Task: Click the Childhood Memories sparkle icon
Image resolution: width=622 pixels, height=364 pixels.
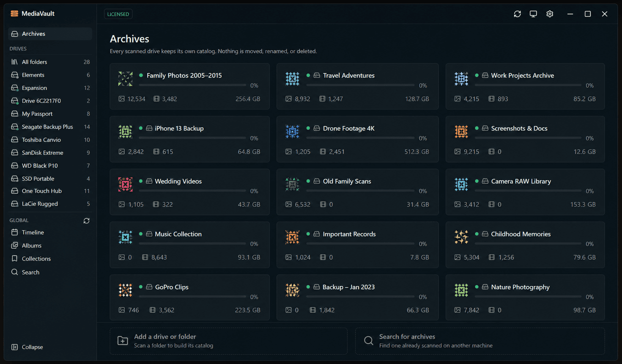Action: point(461,237)
